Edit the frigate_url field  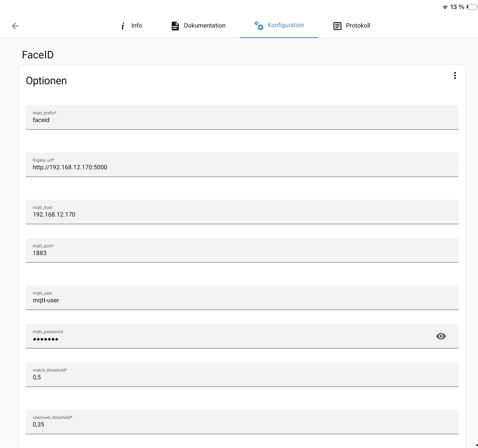pyautogui.click(x=242, y=164)
